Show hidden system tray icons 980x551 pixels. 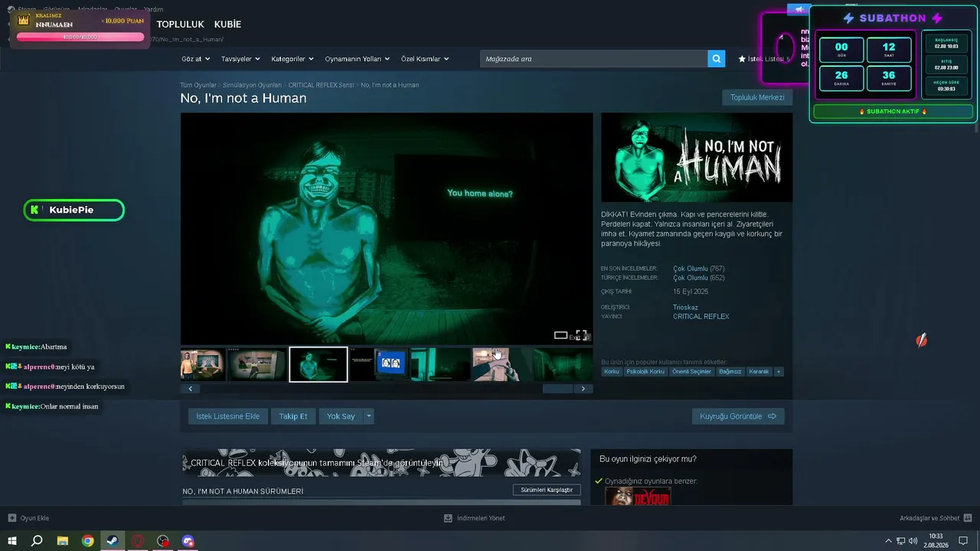coord(888,541)
